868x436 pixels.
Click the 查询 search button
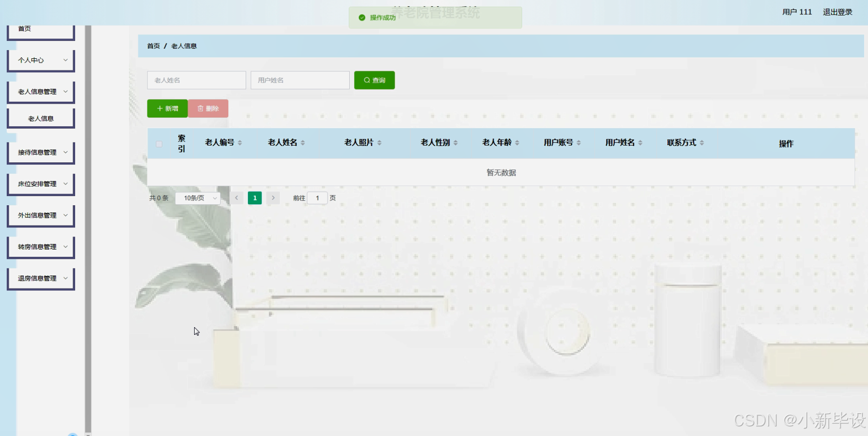(x=374, y=80)
